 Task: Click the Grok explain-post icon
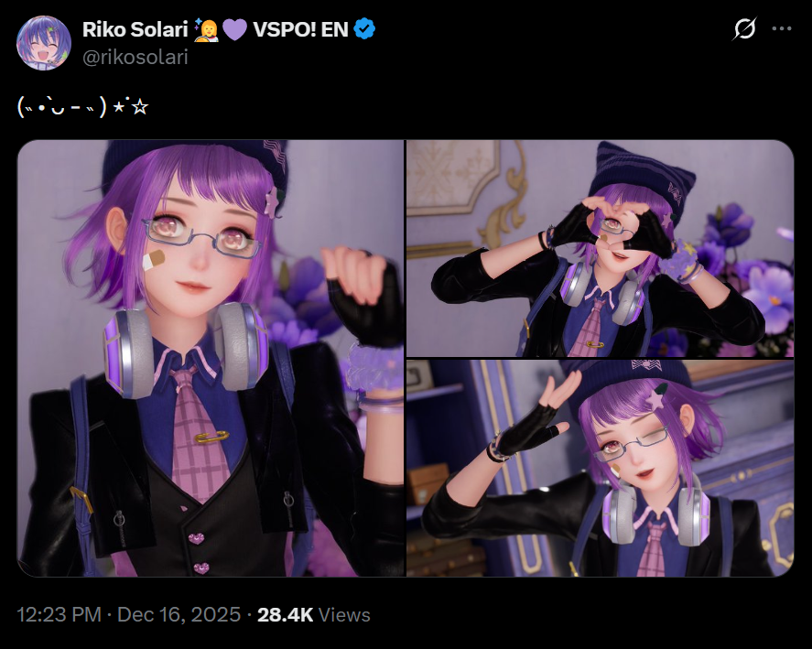click(744, 29)
